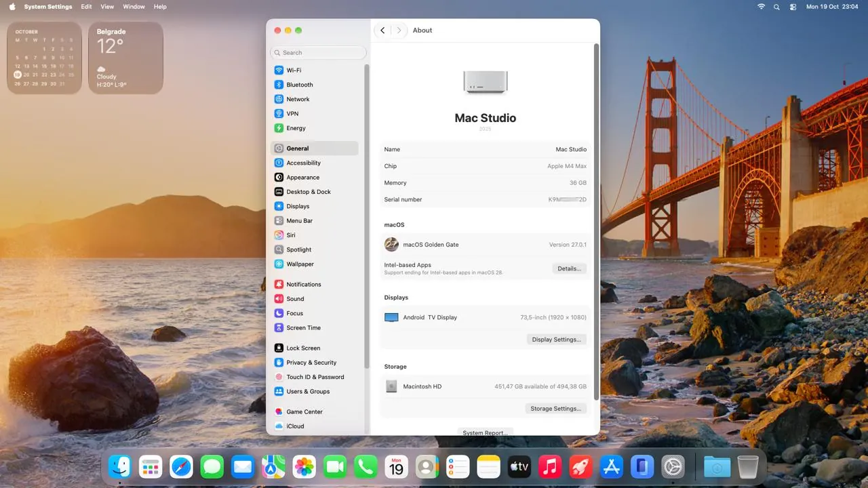Open Photos from the Dock
Viewport: 868px width, 488px height.
pos(304,466)
